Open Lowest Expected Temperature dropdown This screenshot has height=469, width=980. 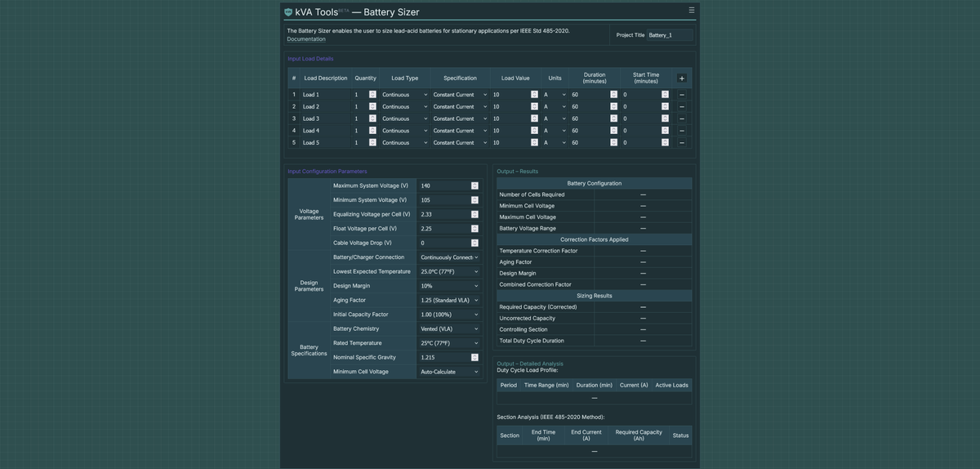(x=449, y=271)
